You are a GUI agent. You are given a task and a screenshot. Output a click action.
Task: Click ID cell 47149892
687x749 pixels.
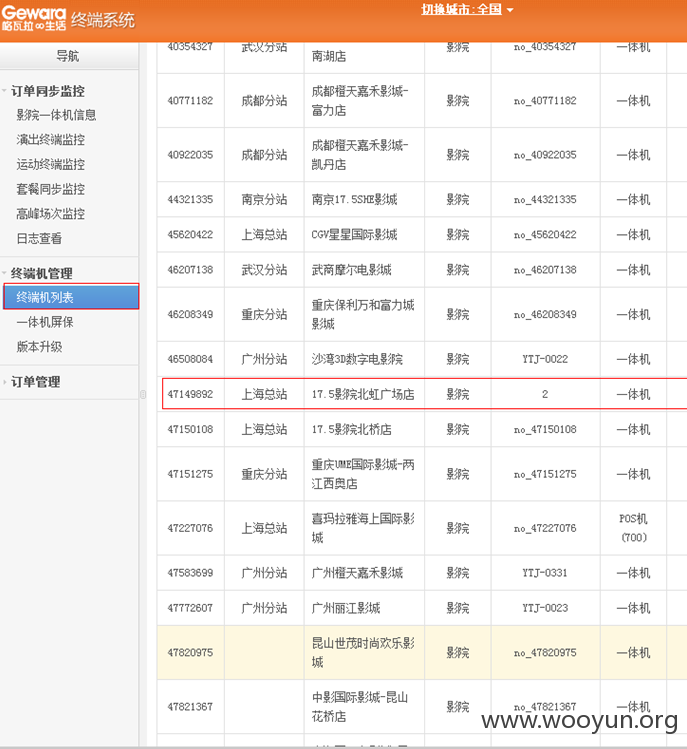[x=190, y=394]
